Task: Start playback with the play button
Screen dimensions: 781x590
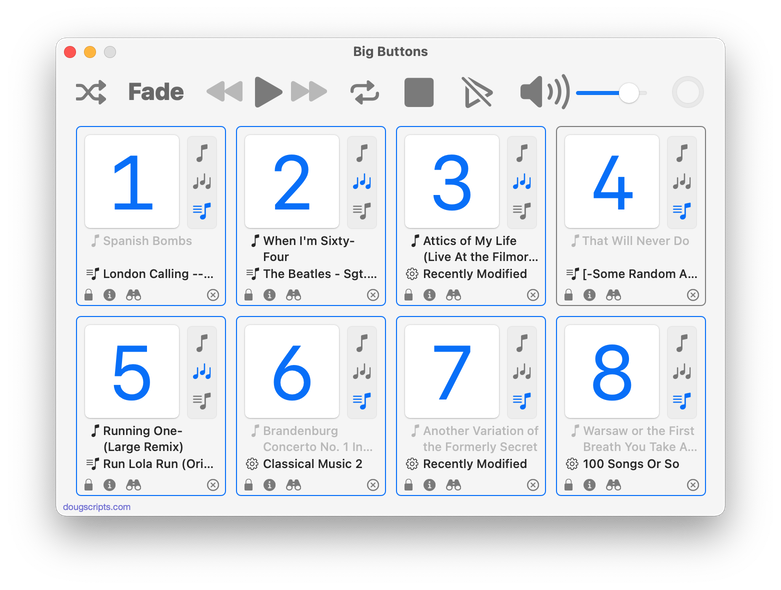Action: 268,92
